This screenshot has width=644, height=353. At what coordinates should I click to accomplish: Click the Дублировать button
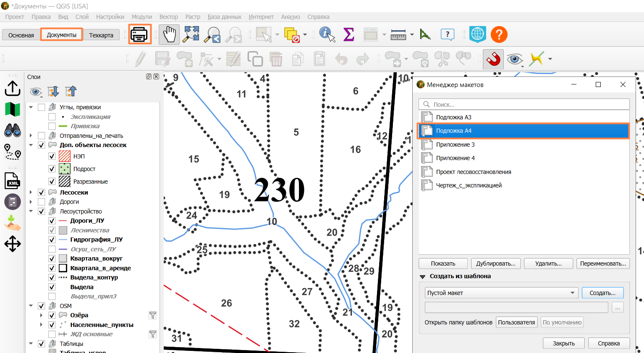496,263
